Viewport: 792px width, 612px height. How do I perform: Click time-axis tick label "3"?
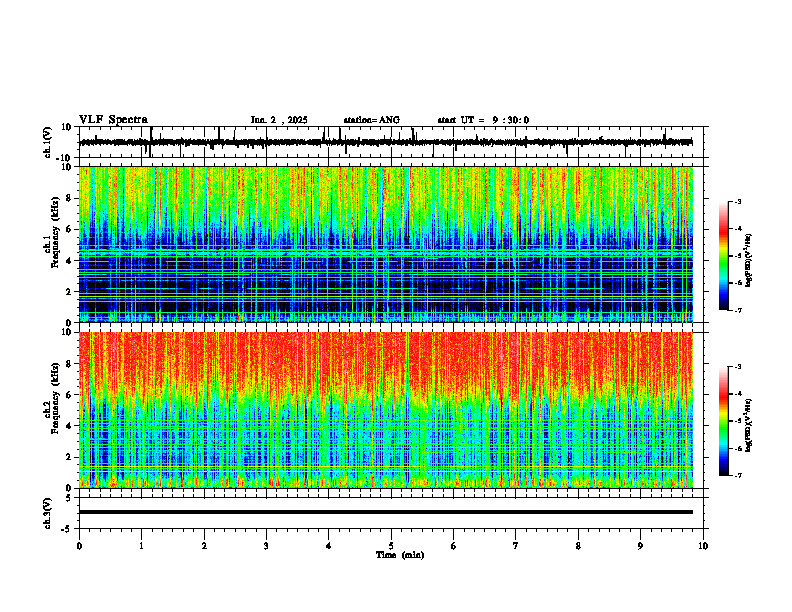coord(266,546)
